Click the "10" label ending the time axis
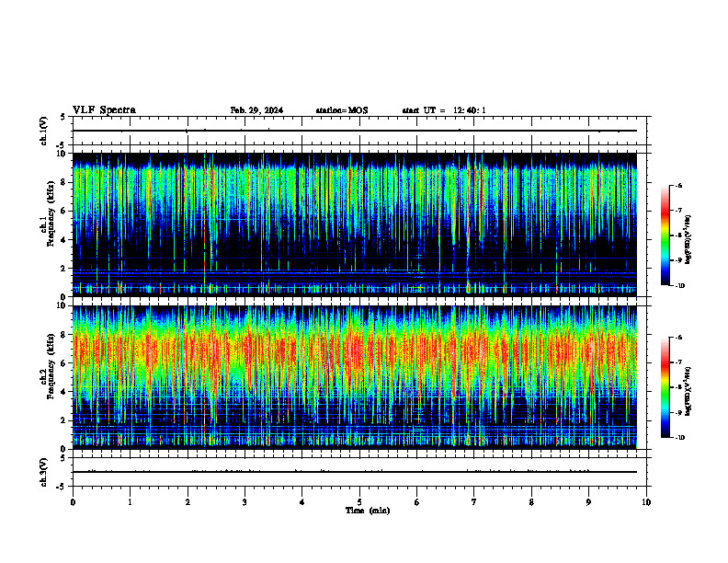Viewport: 728px width, 563px height. [646, 502]
